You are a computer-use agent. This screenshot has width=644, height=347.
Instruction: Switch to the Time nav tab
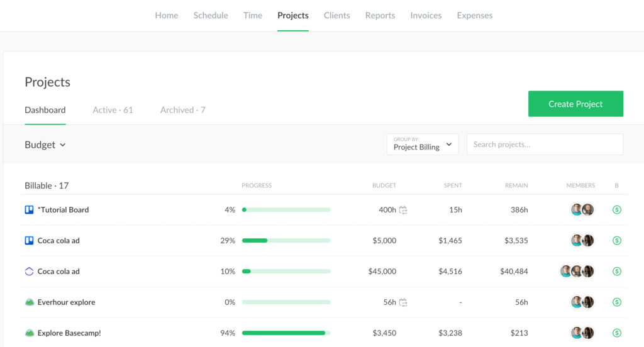pos(253,15)
